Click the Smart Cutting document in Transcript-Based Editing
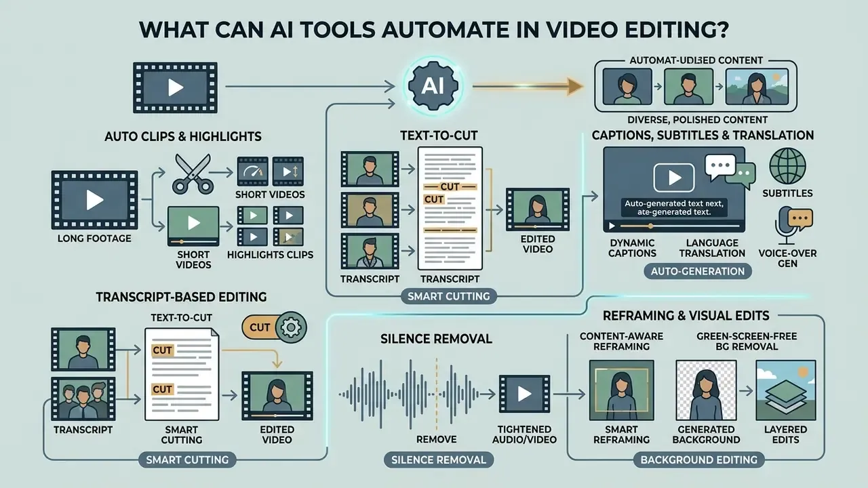The height and width of the screenshot is (488, 868). click(x=182, y=373)
